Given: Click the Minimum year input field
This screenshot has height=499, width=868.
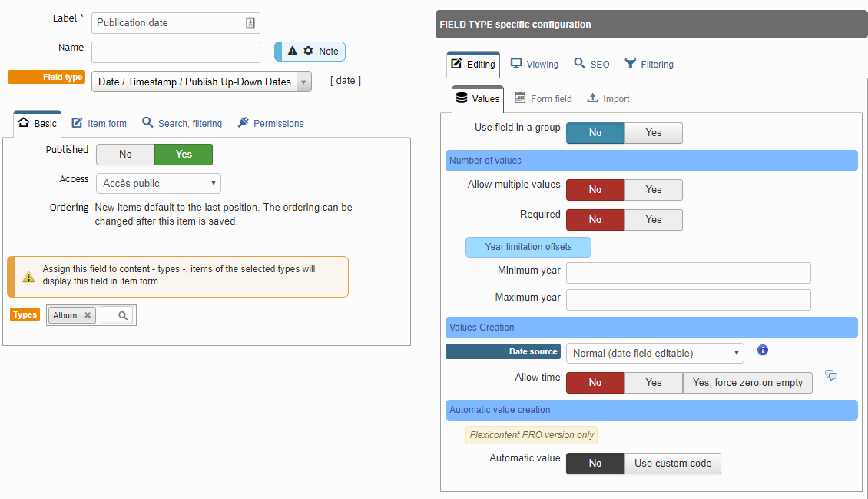Looking at the screenshot, I should (x=688, y=273).
